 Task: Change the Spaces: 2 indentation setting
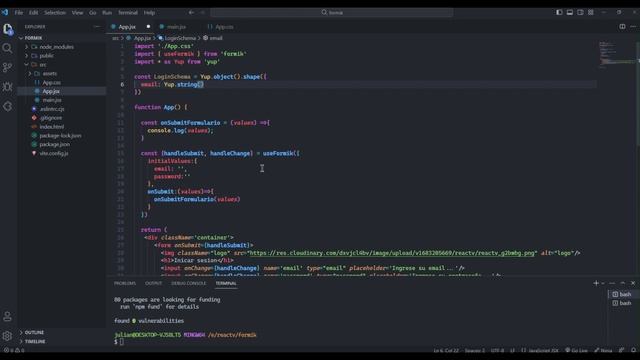point(475,350)
